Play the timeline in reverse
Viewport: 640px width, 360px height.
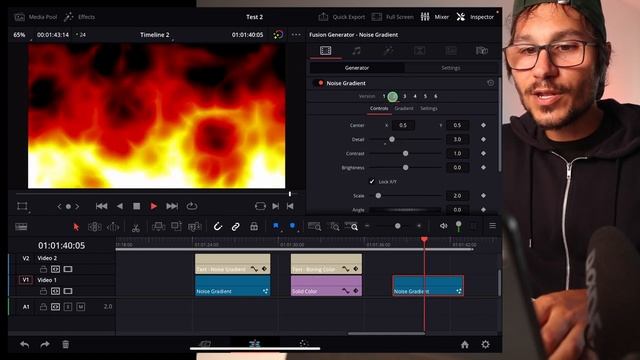coord(120,206)
